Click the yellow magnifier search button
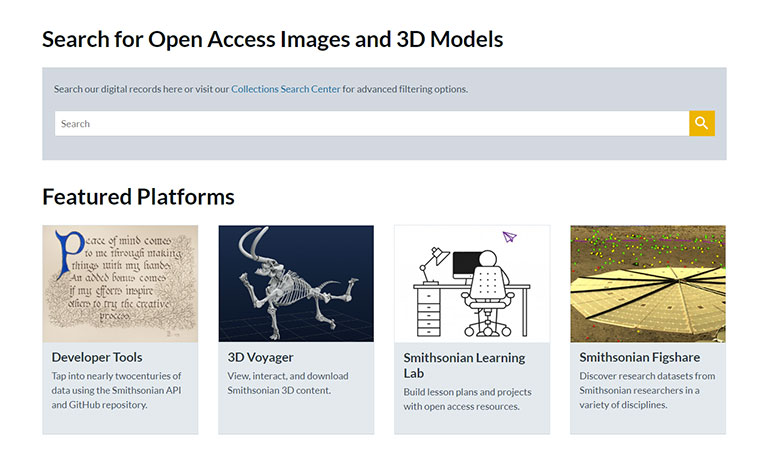 pos(702,123)
